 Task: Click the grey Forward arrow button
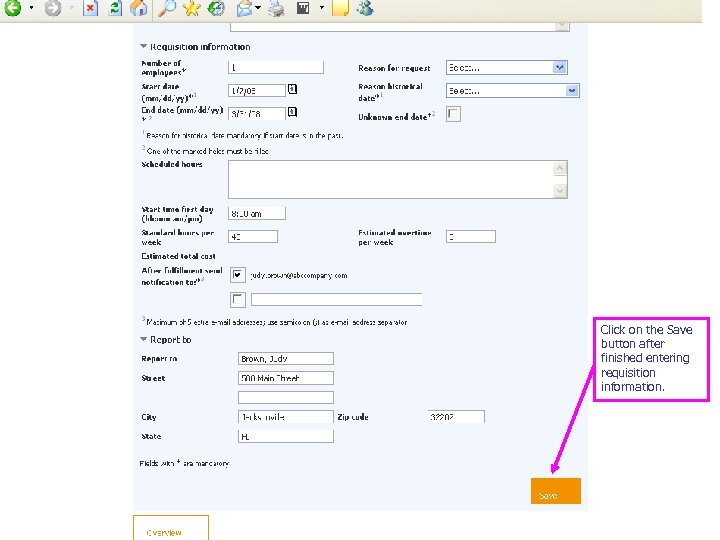coord(53,7)
